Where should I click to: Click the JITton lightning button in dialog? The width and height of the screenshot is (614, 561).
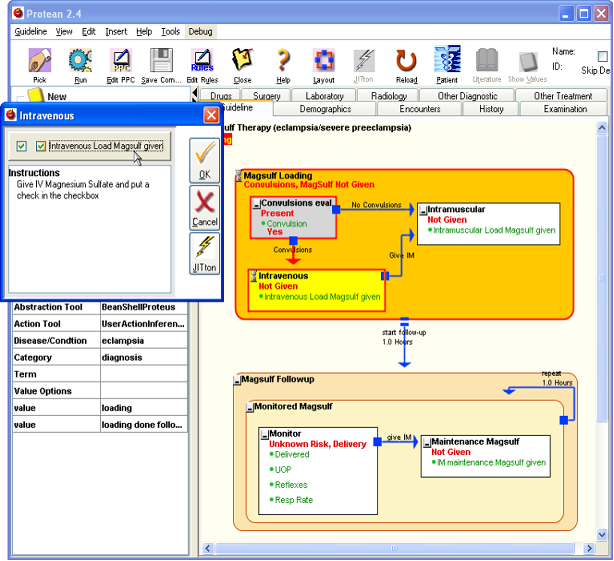click(x=204, y=254)
